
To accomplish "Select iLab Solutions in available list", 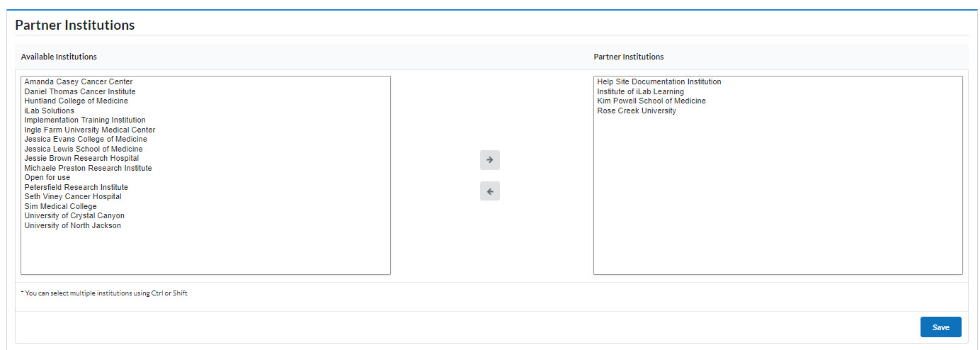I will (50, 111).
